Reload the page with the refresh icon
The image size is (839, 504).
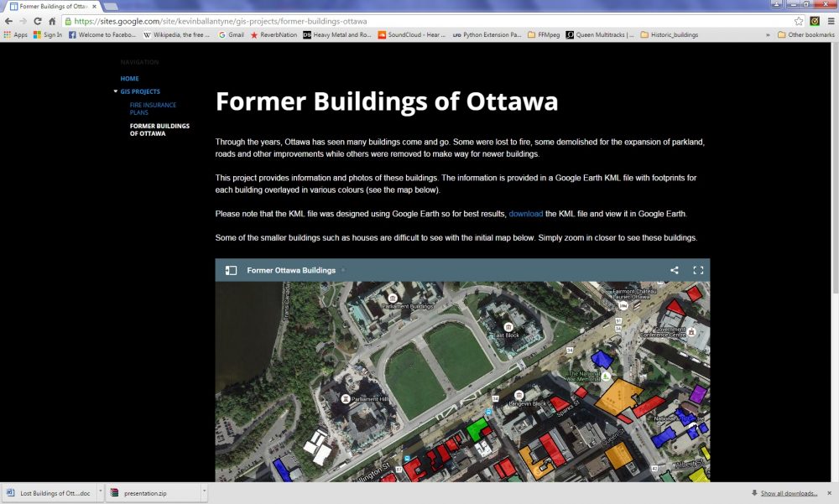(x=38, y=21)
